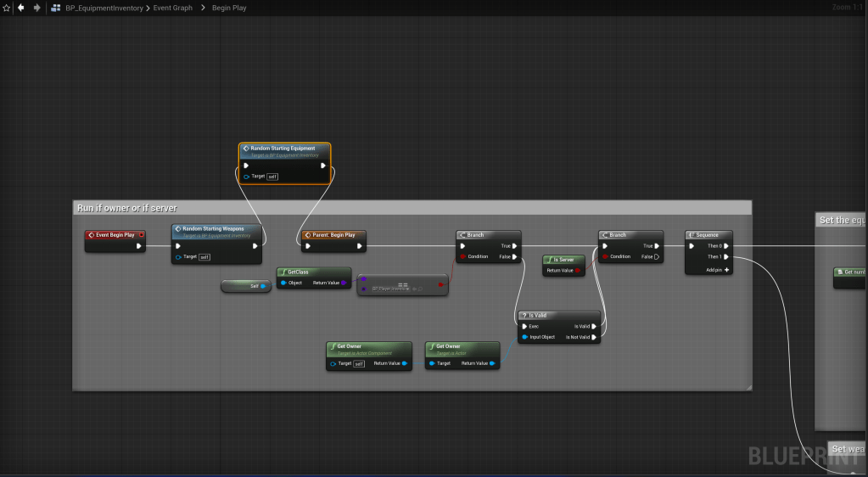Click the blueprint icon beside BP_EquipmentInventory
Viewport: 868px width, 477px height.
point(56,8)
